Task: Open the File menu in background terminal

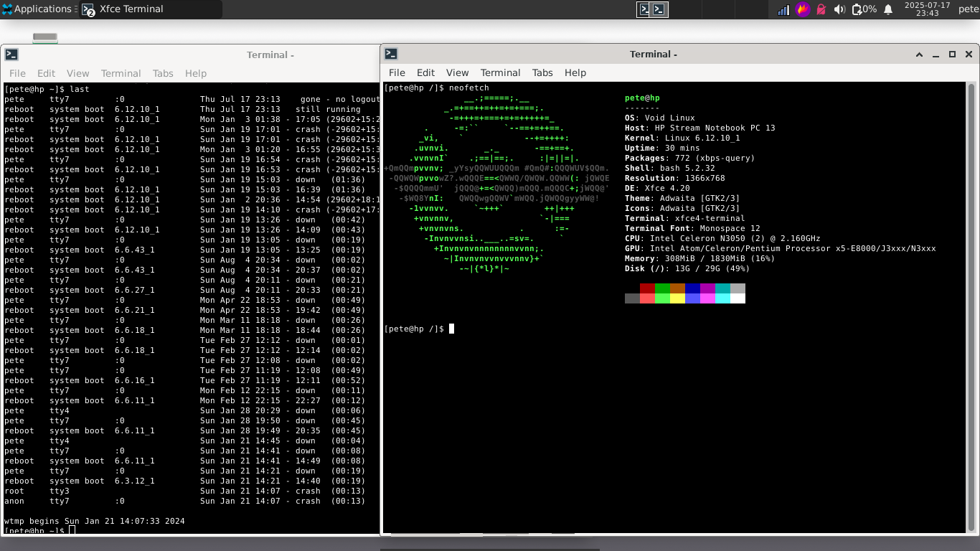Action: (x=17, y=73)
